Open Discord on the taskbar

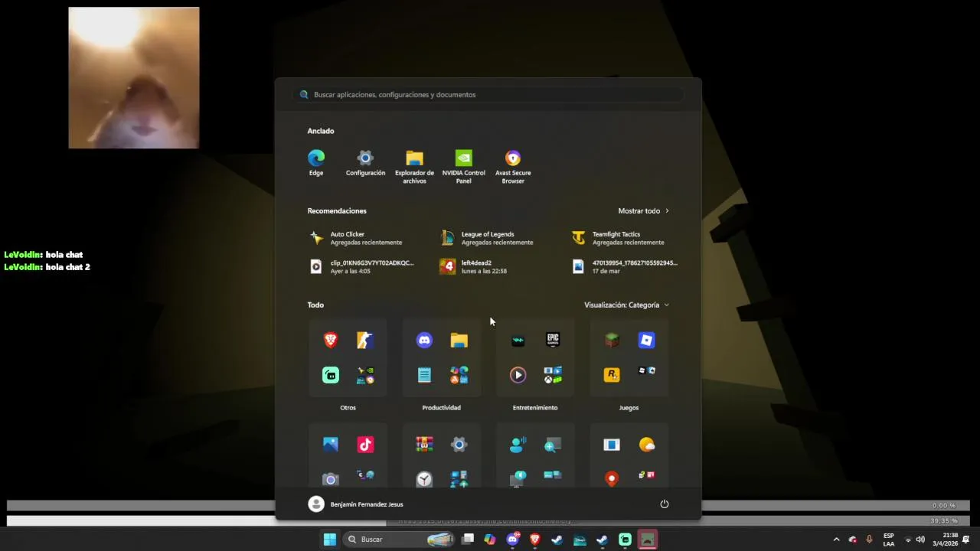(512, 540)
